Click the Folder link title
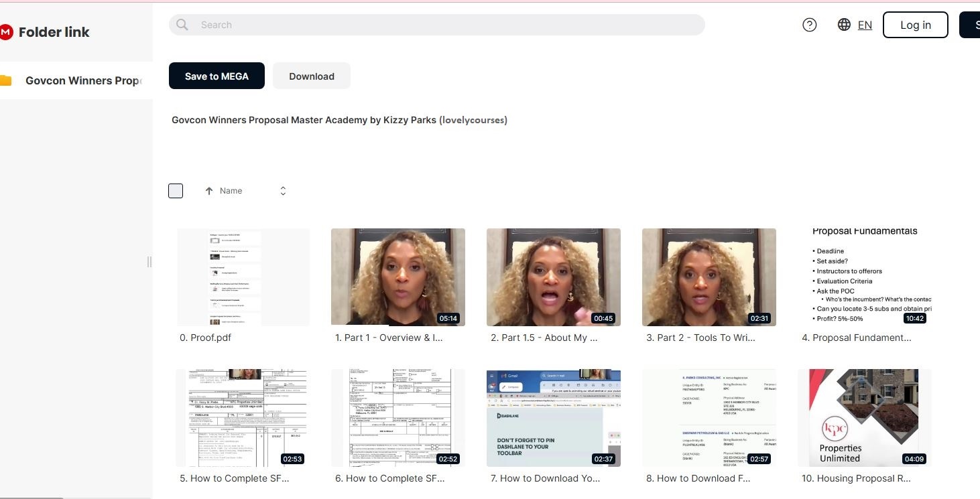 pyautogui.click(x=54, y=32)
